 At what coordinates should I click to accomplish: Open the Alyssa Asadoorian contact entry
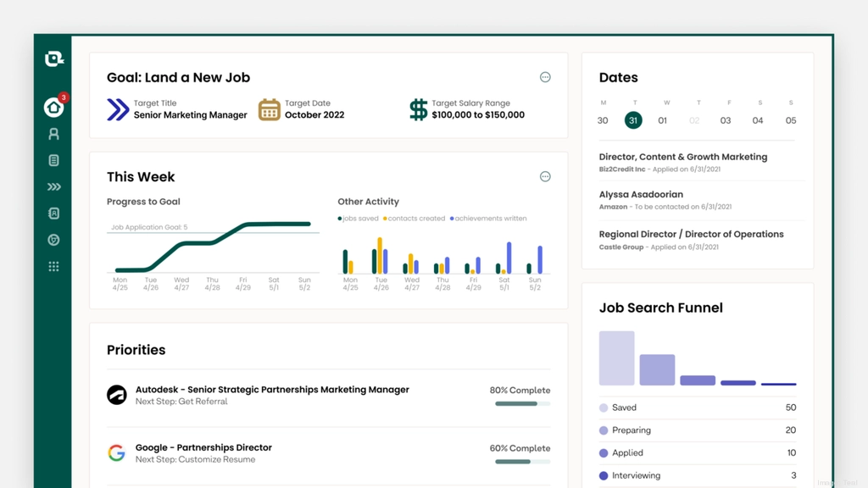click(x=641, y=194)
